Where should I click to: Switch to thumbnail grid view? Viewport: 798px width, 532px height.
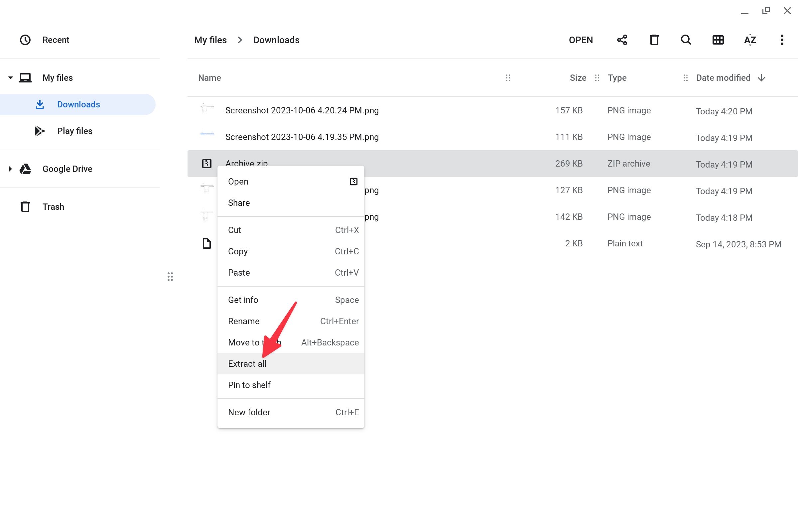[717, 40]
